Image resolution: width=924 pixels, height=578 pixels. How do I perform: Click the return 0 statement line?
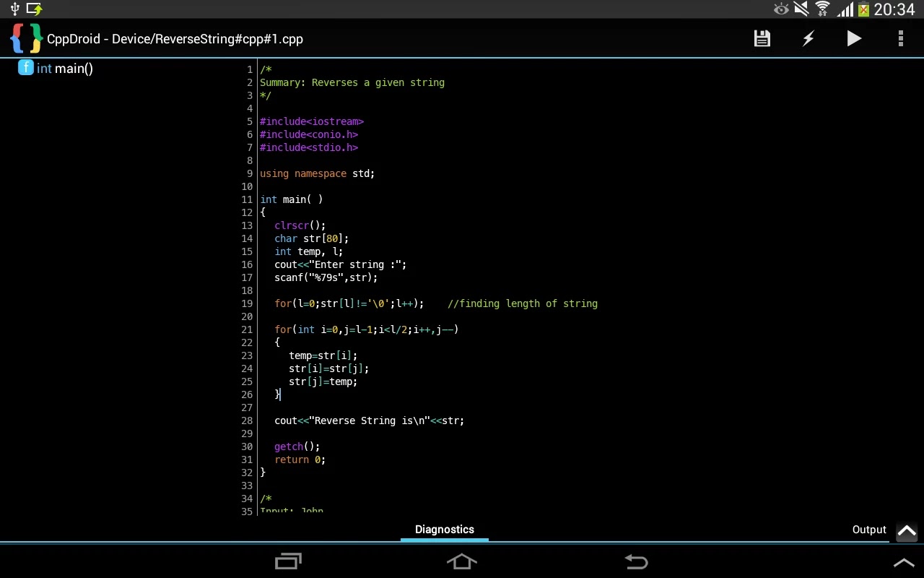pyautogui.click(x=300, y=460)
